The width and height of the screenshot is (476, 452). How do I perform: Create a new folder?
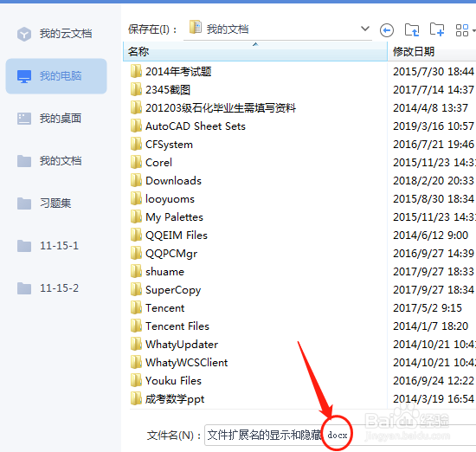pos(437,29)
